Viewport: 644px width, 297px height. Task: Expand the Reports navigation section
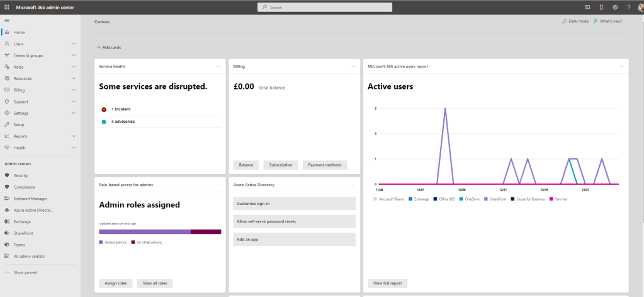pyautogui.click(x=74, y=136)
